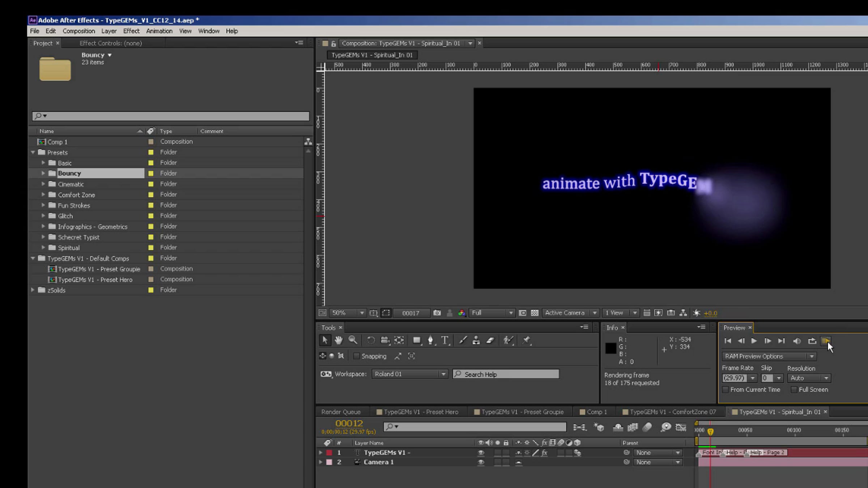Jump to first frame in Preview
This screenshot has width=868, height=488.
(728, 341)
